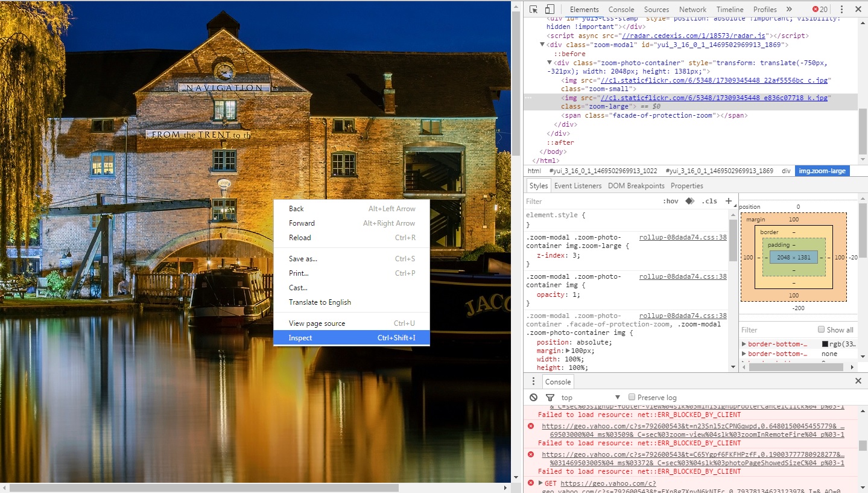Choose Print... from the context menu
The image size is (868, 493).
point(352,273)
